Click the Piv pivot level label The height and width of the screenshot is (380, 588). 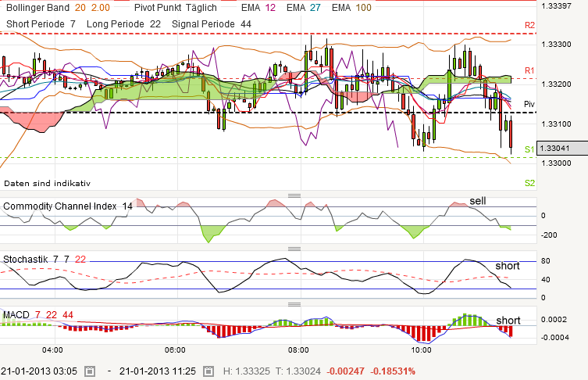click(529, 104)
